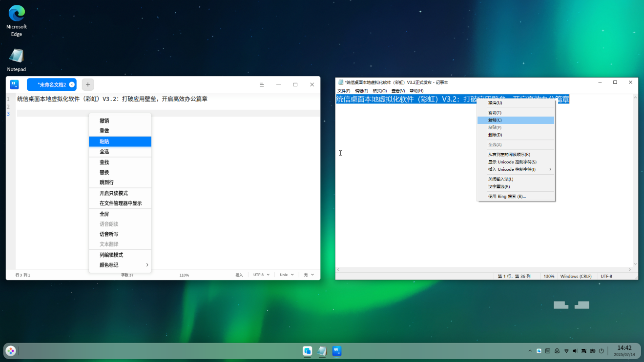Add a new tab with plus button
Viewport: 644px width, 362px height.
coord(88,84)
